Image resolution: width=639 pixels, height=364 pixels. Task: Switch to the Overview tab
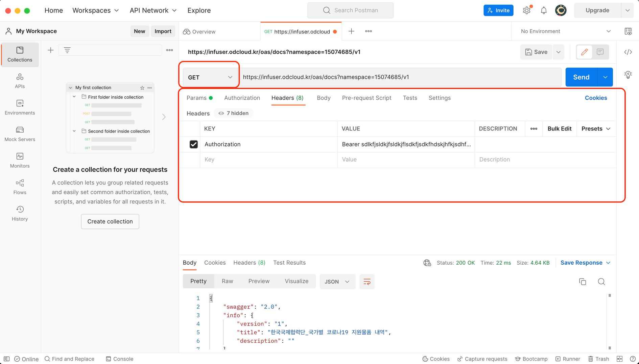click(199, 32)
